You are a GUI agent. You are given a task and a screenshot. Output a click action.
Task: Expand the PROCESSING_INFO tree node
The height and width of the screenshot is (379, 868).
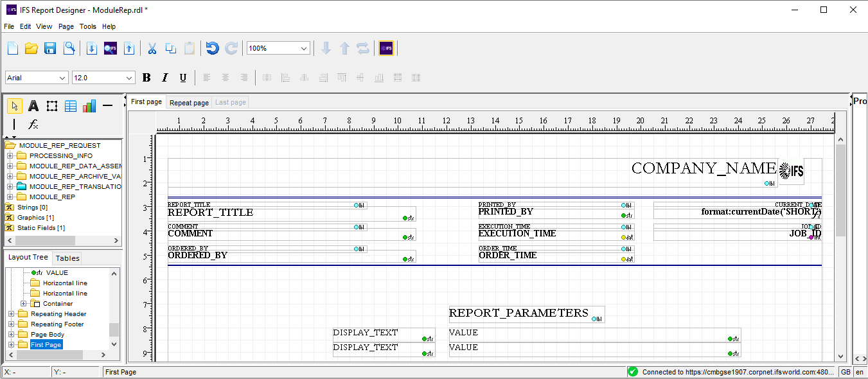click(x=10, y=156)
